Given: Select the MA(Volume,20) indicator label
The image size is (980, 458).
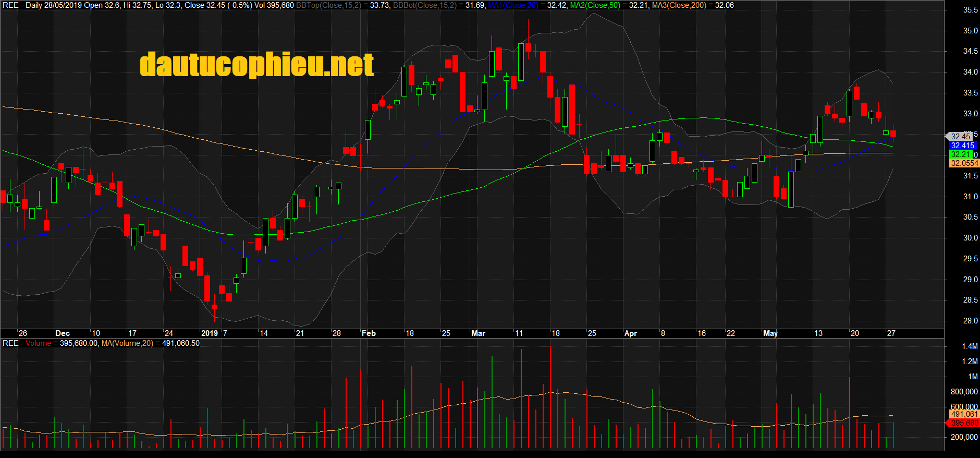Looking at the screenshot, I should tap(127, 343).
